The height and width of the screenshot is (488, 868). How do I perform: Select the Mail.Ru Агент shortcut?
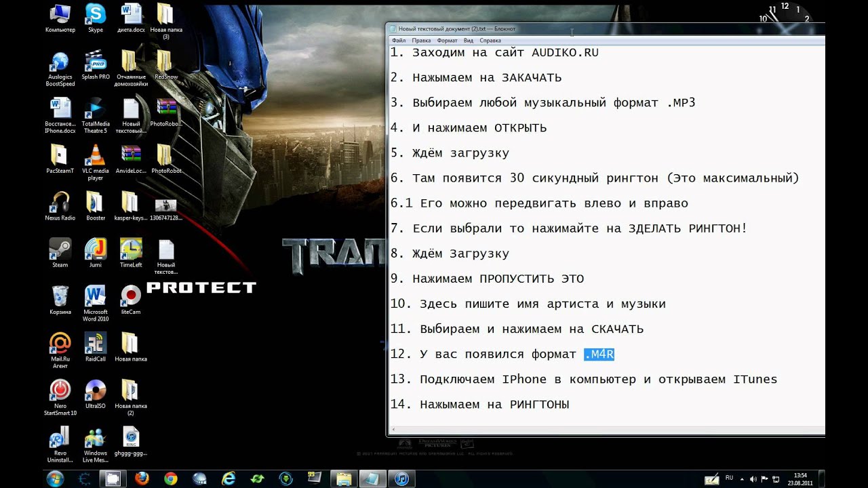tap(60, 350)
